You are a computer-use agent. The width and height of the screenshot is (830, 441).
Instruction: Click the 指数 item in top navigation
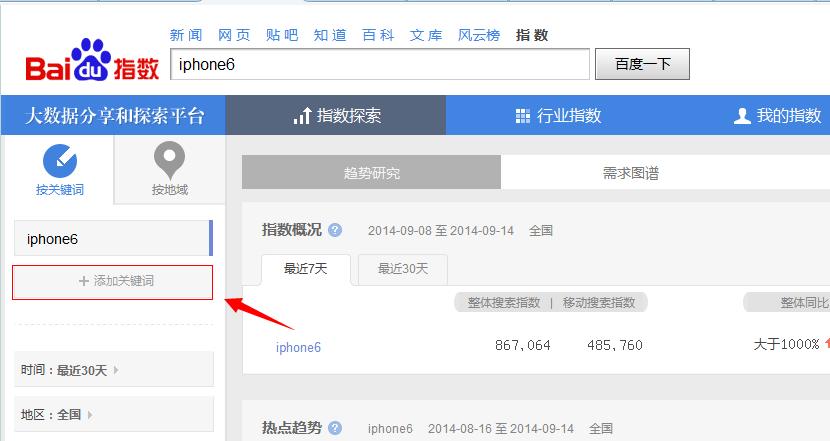[x=532, y=35]
